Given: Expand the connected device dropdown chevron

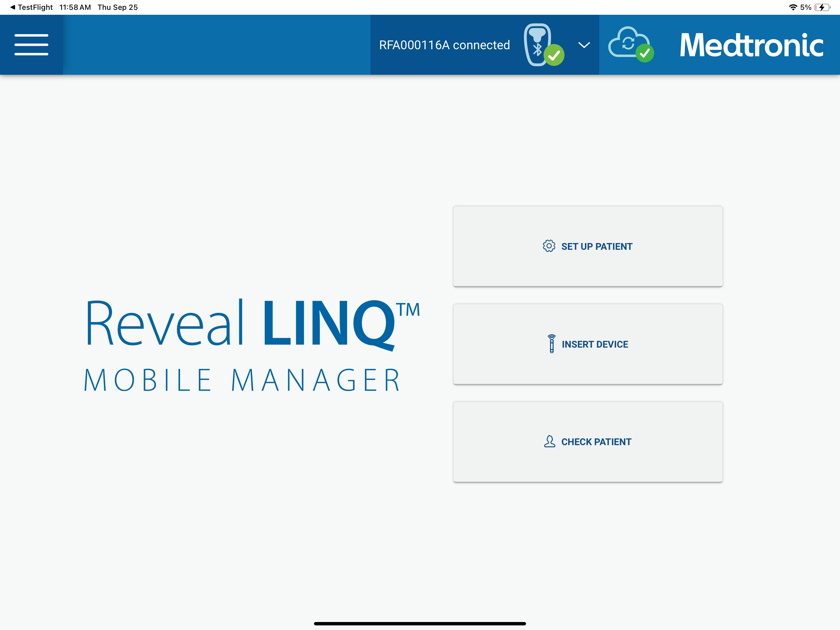Looking at the screenshot, I should click(x=584, y=45).
